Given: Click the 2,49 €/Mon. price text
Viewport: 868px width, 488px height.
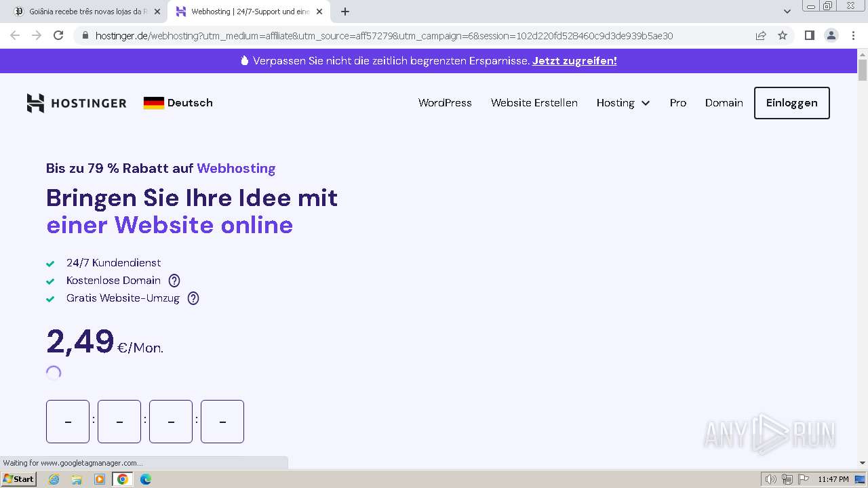Looking at the screenshot, I should tap(105, 342).
